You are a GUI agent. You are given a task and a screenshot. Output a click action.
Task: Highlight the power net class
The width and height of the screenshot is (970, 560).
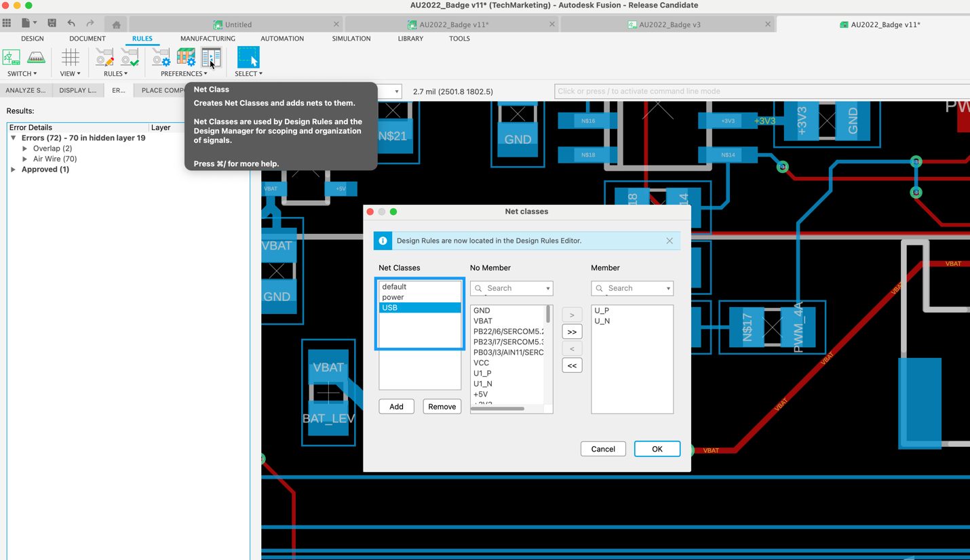coord(419,297)
